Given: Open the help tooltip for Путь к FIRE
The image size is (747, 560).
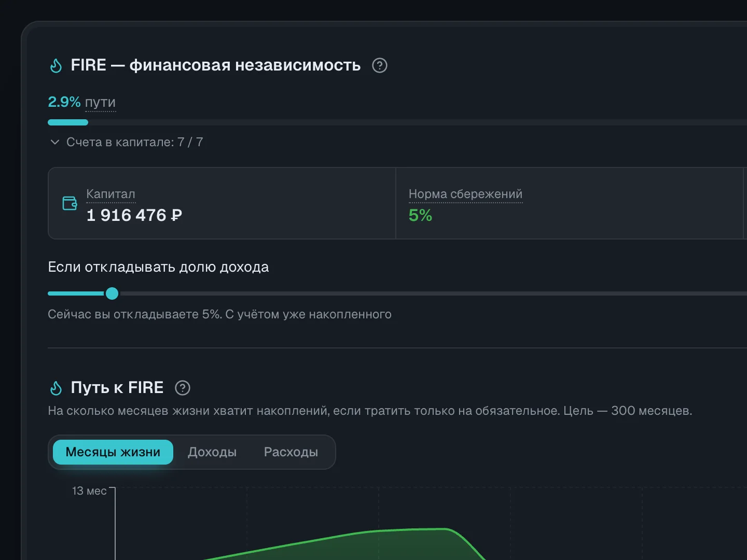Looking at the screenshot, I should (x=183, y=388).
